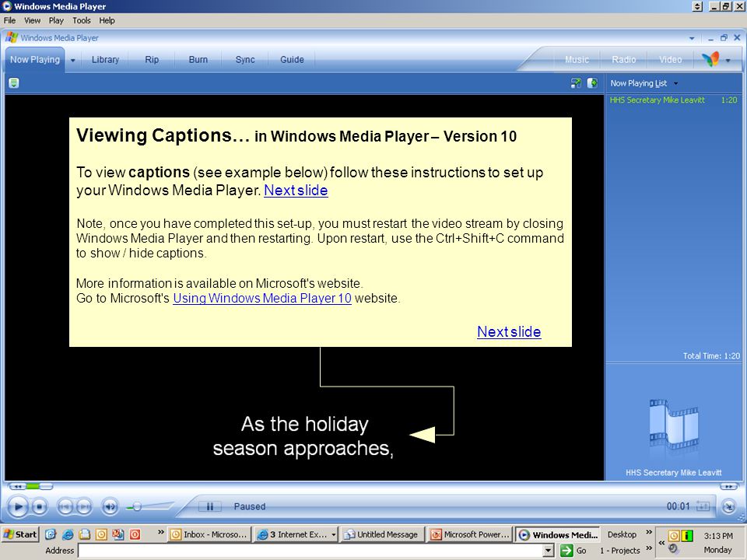
Task: Click the Windows Start button
Action: tap(20, 534)
